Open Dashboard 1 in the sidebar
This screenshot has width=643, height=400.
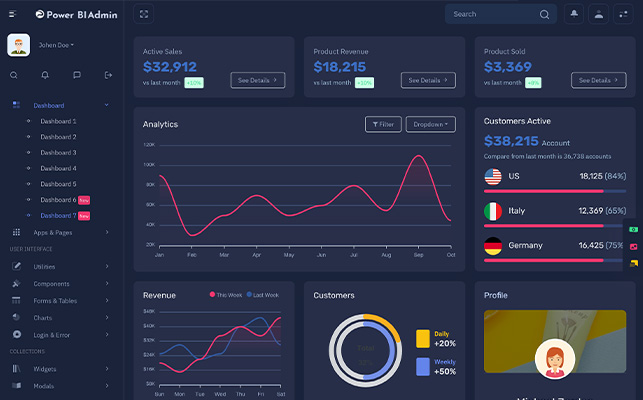pos(58,121)
